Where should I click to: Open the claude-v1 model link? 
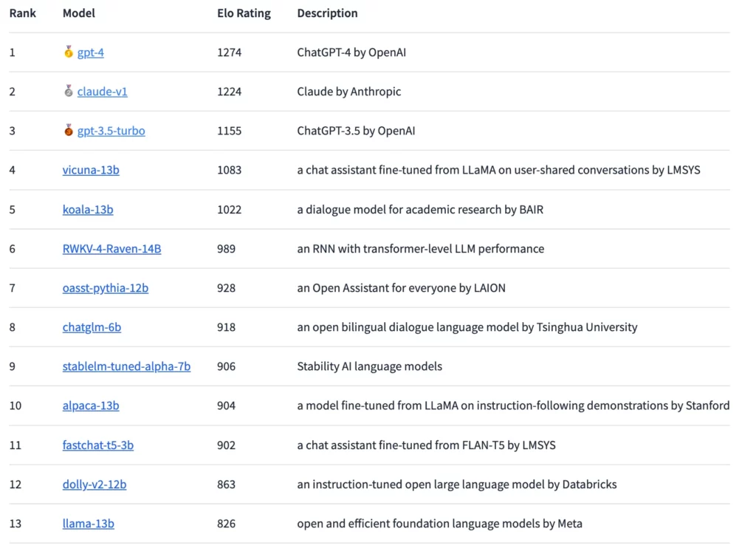pyautogui.click(x=102, y=92)
